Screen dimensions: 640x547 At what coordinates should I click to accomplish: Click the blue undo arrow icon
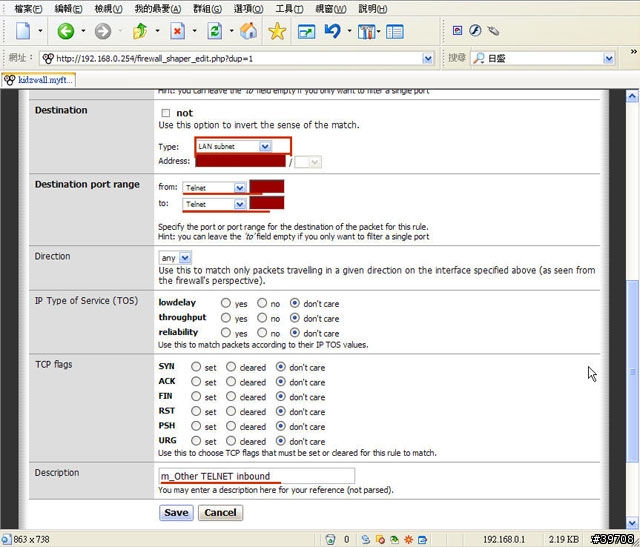coord(333,31)
